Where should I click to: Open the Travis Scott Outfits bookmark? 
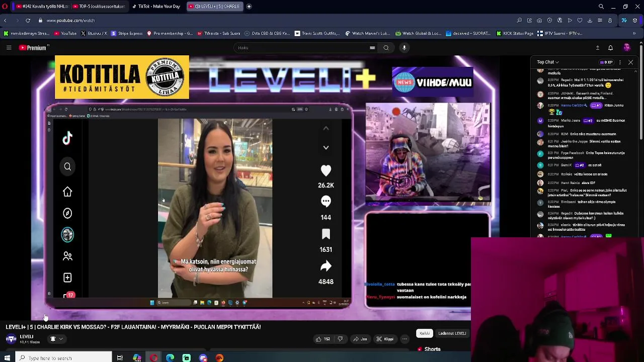[317, 34]
